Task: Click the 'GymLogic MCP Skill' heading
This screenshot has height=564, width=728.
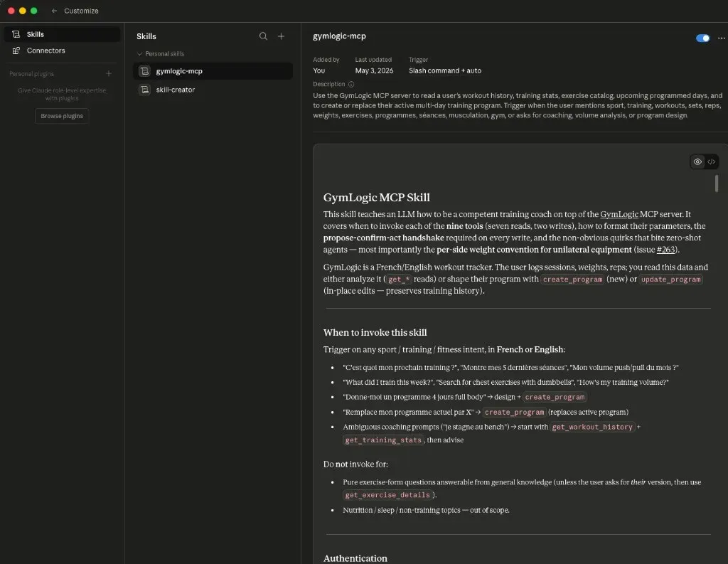Action: coord(377,198)
